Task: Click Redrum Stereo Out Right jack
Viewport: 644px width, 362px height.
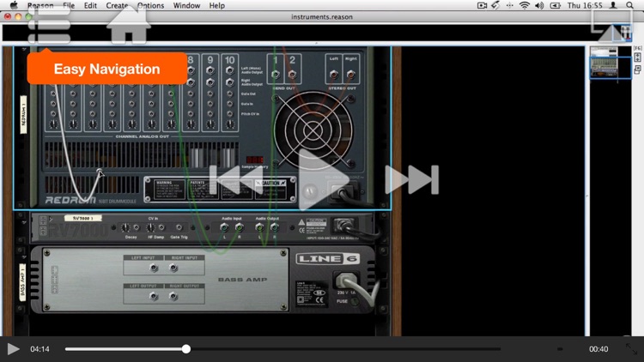Action: pos(350,75)
